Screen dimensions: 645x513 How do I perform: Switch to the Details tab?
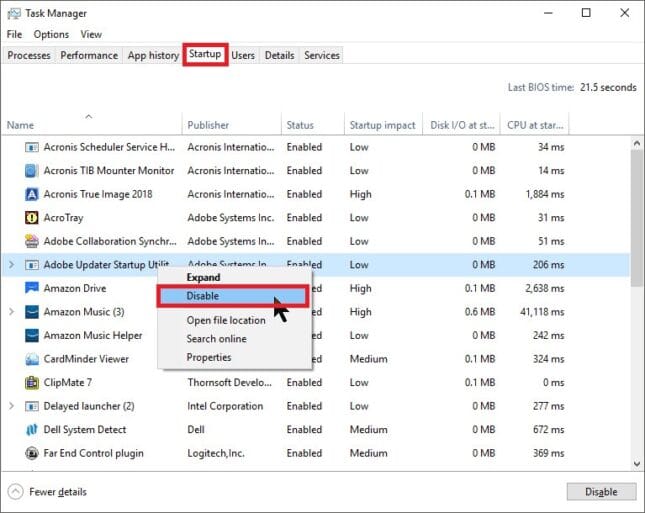point(279,55)
